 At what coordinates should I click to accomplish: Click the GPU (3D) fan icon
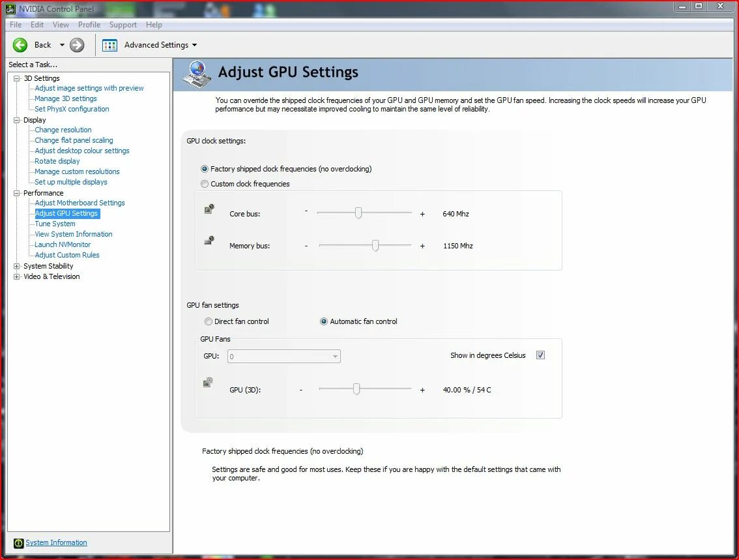209,382
